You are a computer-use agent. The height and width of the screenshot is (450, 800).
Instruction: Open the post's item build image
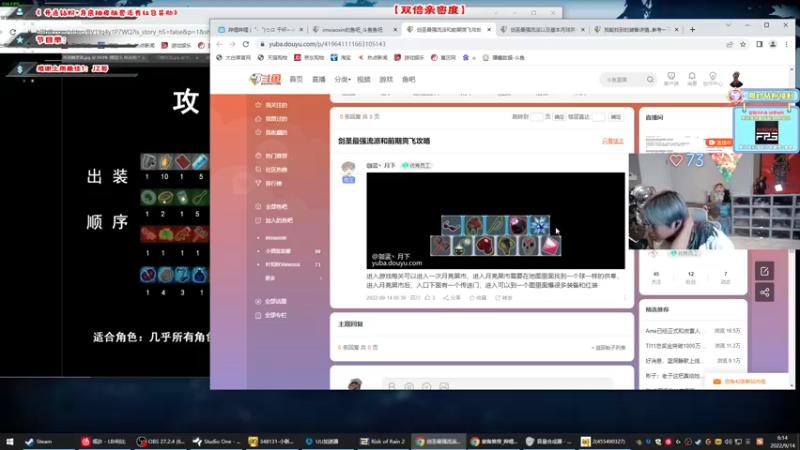click(495, 220)
